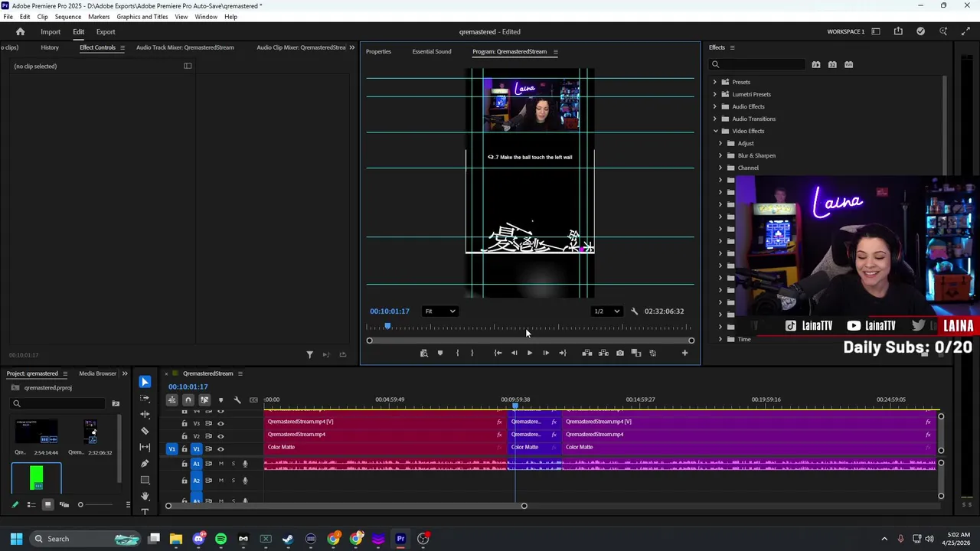This screenshot has width=980, height=551.
Task: Click the Lift button in Program monitor
Action: 587,353
